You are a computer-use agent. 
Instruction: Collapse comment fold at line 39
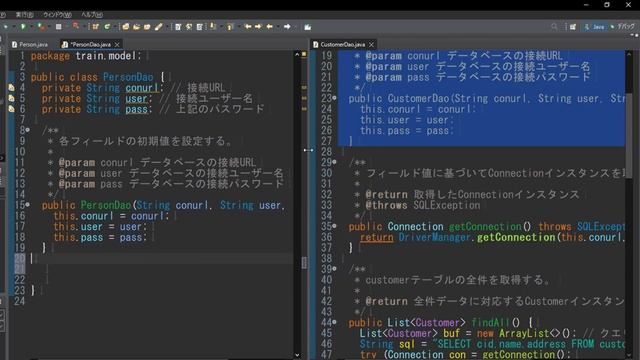tap(335, 269)
